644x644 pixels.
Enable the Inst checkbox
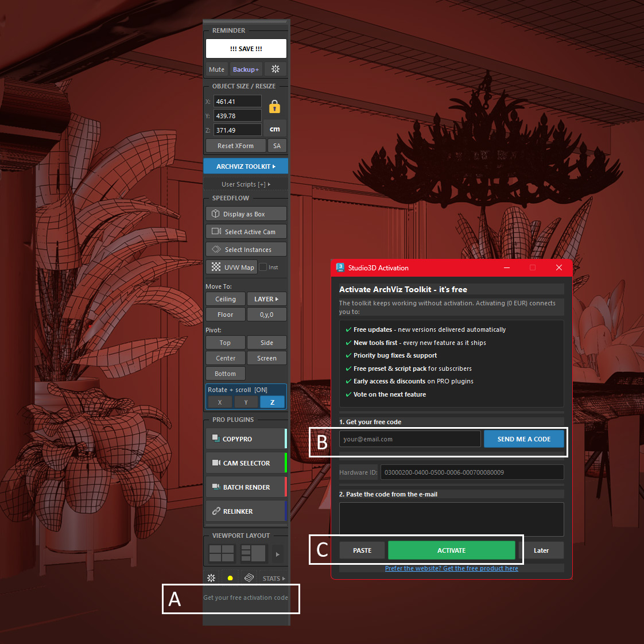(263, 267)
